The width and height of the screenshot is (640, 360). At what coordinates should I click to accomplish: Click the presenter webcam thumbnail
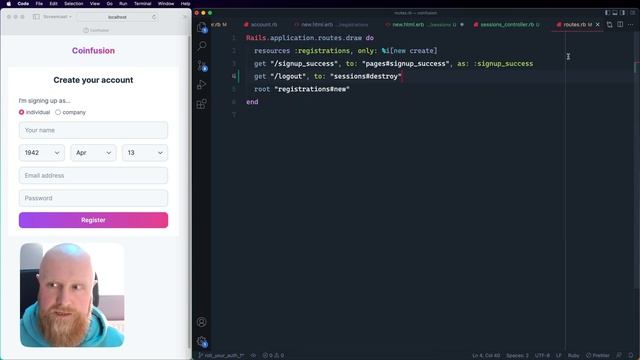pyautogui.click(x=72, y=295)
